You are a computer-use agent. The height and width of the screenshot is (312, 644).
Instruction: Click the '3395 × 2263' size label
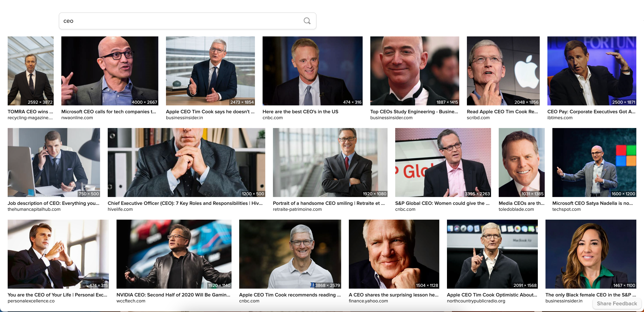tap(477, 194)
